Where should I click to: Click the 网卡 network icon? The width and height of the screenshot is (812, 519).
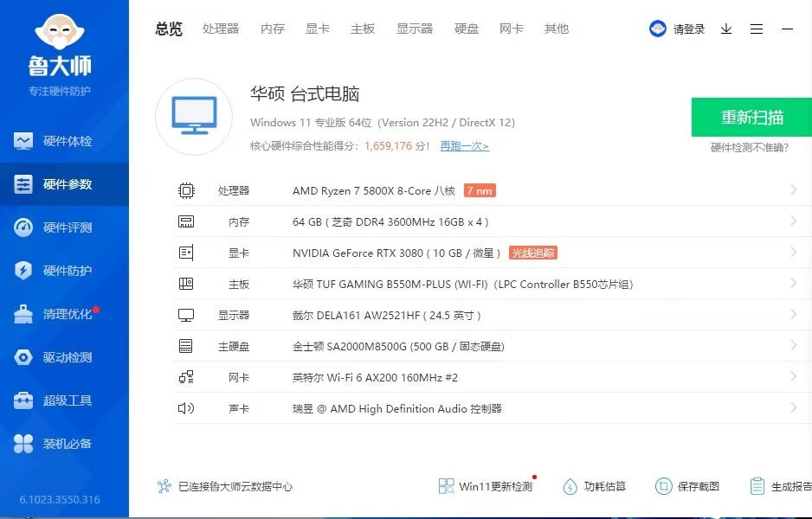186,376
